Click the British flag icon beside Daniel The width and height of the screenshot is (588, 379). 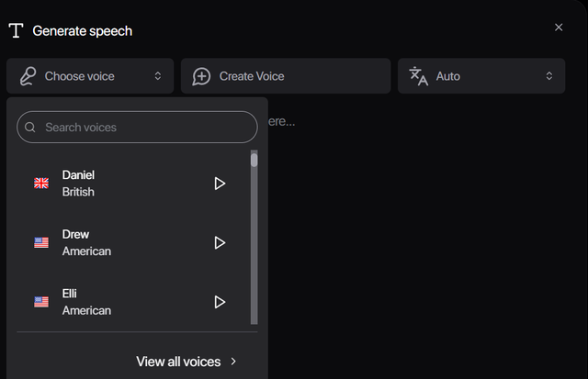[41, 184]
